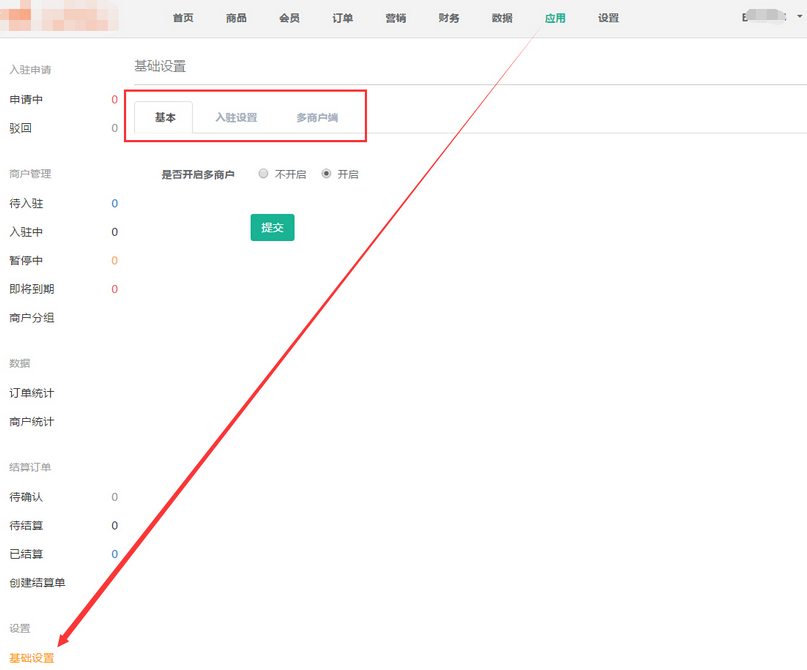Image resolution: width=807 pixels, height=670 pixels.
Task: Open 订单统计 in the sidebar
Action: tap(31, 393)
